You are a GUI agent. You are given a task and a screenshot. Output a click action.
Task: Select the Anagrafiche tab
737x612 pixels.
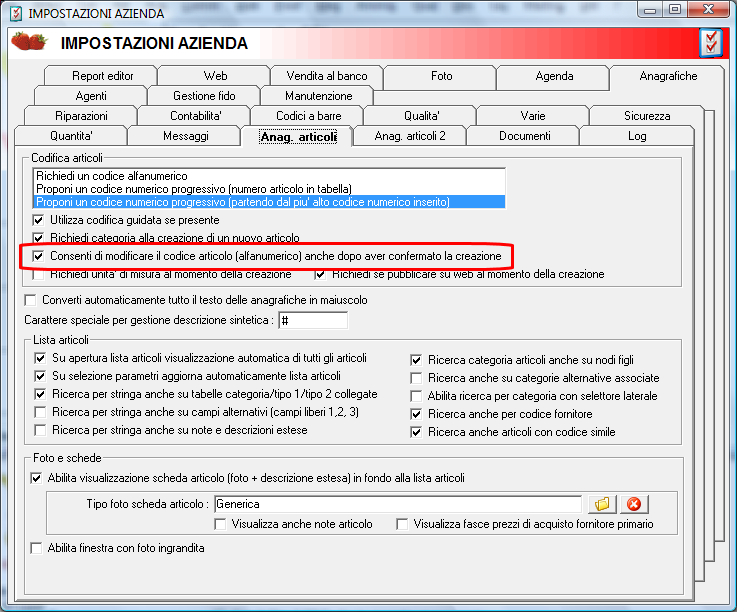pos(668,76)
